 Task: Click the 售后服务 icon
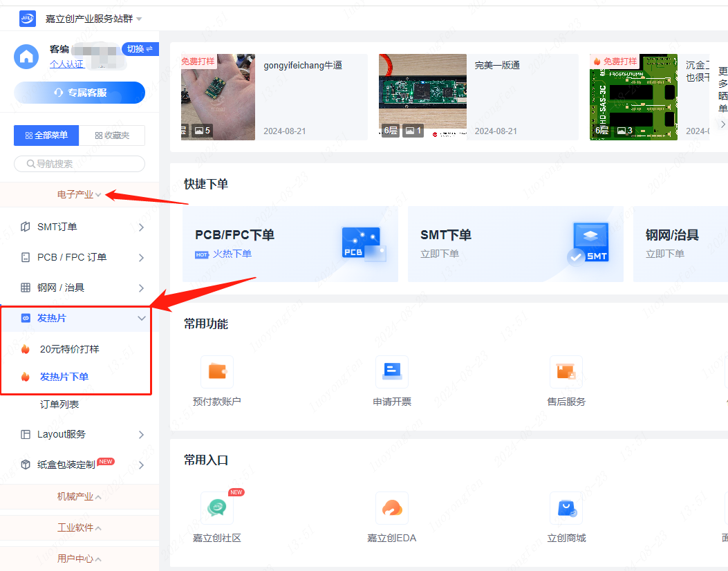pyautogui.click(x=566, y=371)
